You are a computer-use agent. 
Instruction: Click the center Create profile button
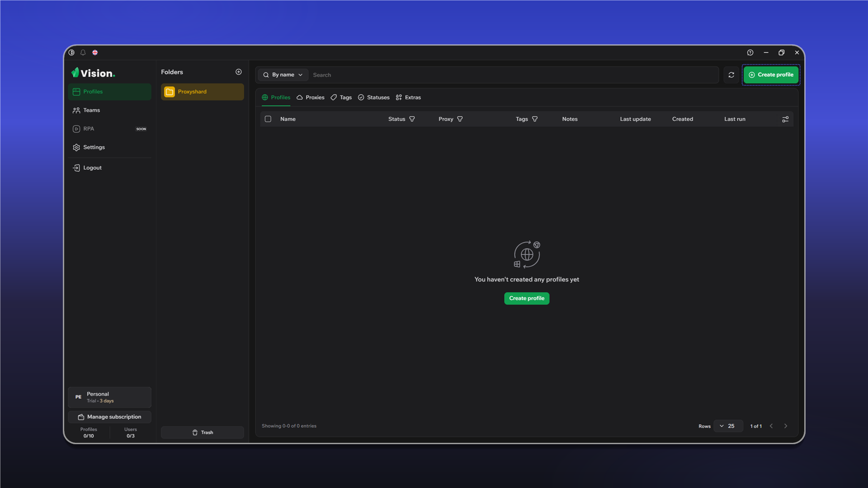tap(527, 298)
